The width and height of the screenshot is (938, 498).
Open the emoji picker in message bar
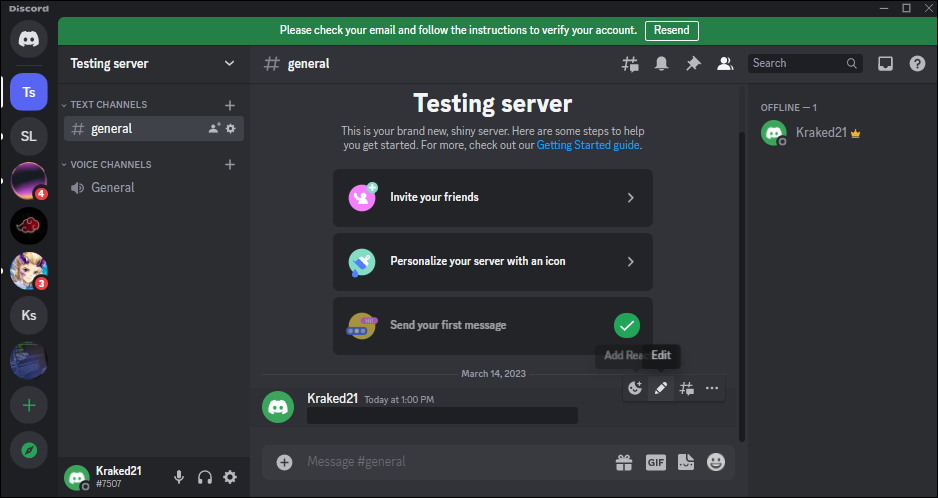716,462
